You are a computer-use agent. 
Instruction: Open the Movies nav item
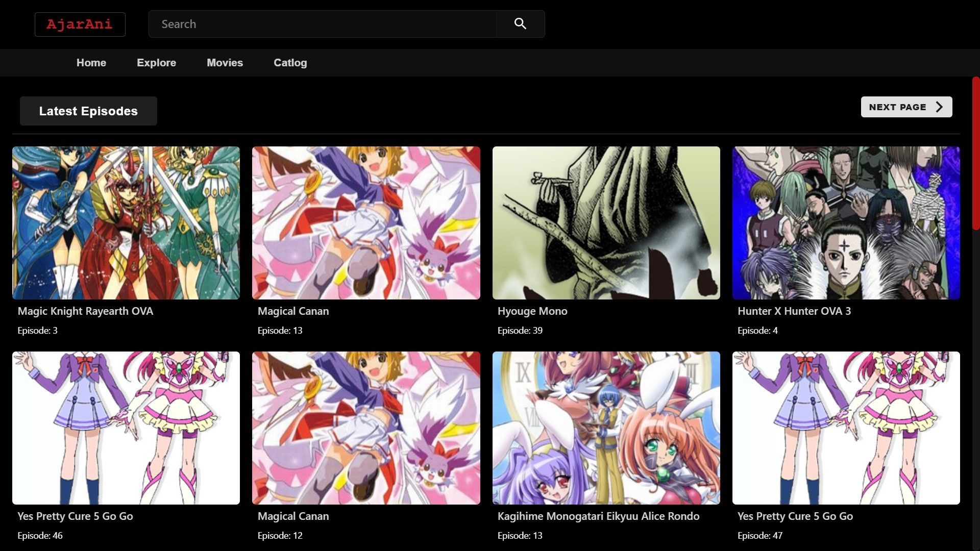coord(225,63)
